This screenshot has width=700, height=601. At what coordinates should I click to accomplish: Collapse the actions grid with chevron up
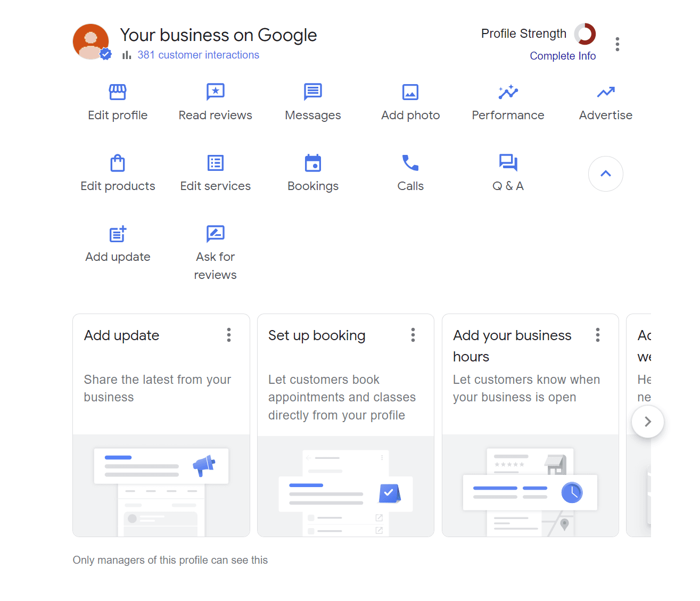[x=605, y=174]
